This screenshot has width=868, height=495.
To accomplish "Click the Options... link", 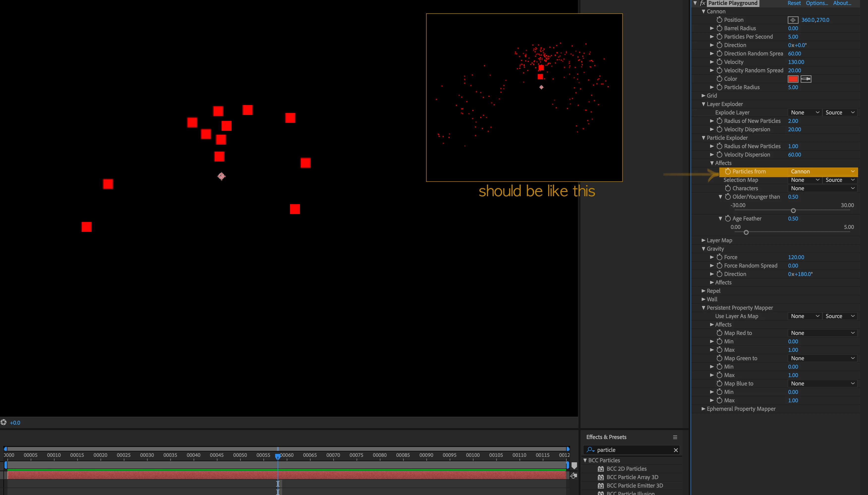I will coord(817,3).
